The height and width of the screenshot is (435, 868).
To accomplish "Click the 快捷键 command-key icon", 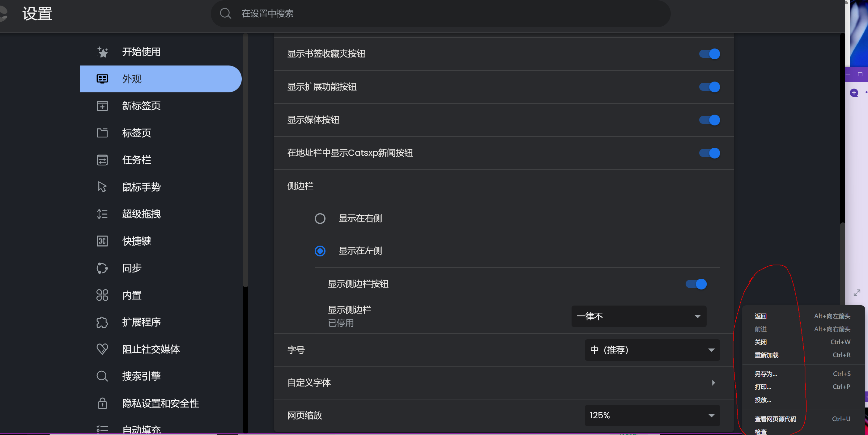I will pyautogui.click(x=102, y=241).
